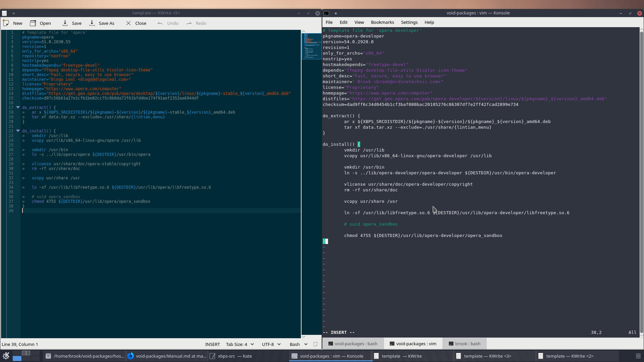The width and height of the screenshot is (644, 362).
Task: Open Firefox void-packages/Manual.md taskbar entry
Action: (167, 356)
